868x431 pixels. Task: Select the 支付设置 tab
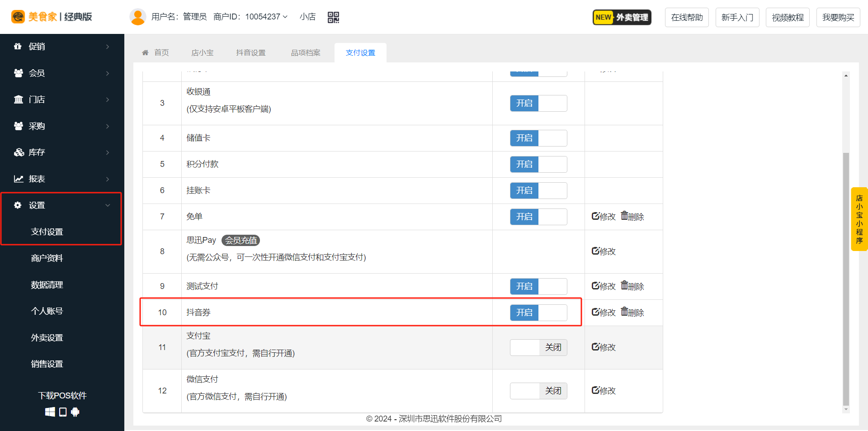click(360, 53)
